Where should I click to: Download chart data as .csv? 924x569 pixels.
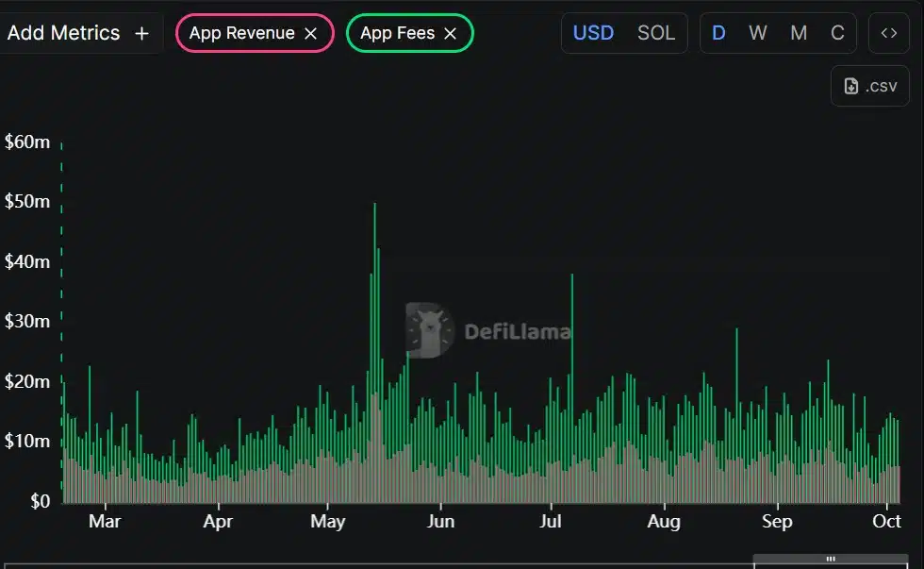pyautogui.click(x=869, y=86)
